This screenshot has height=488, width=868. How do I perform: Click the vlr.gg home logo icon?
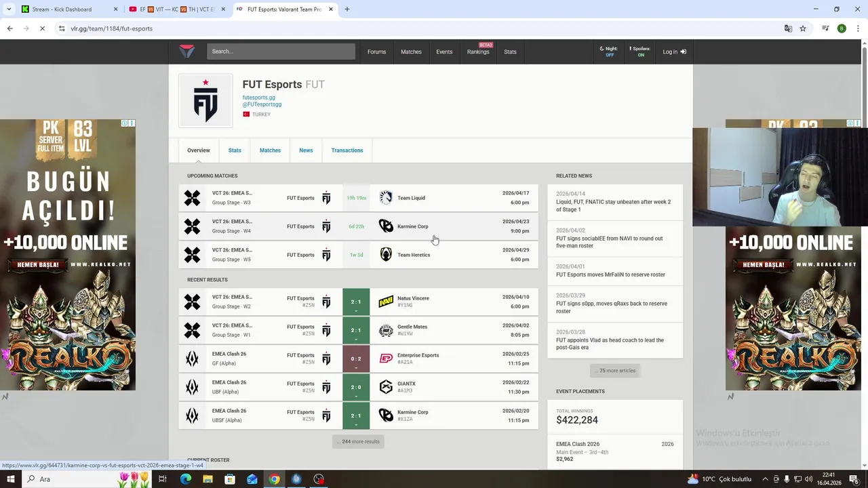coord(187,52)
